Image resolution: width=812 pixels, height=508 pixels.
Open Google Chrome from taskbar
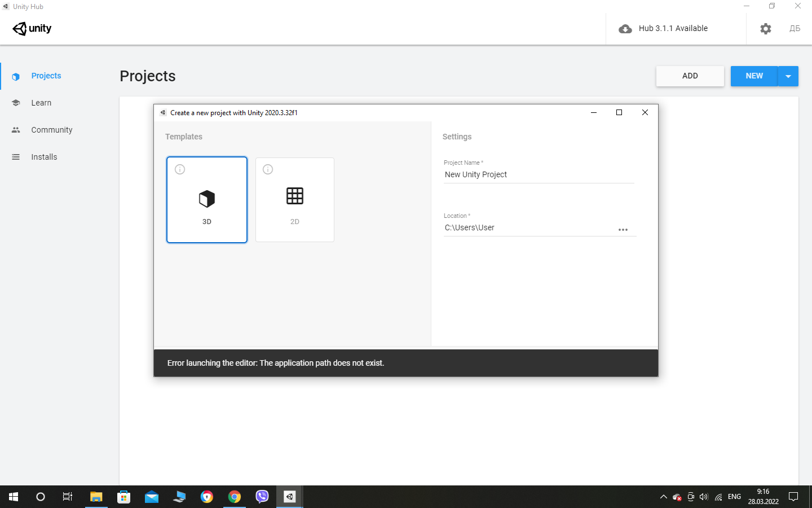click(x=235, y=497)
